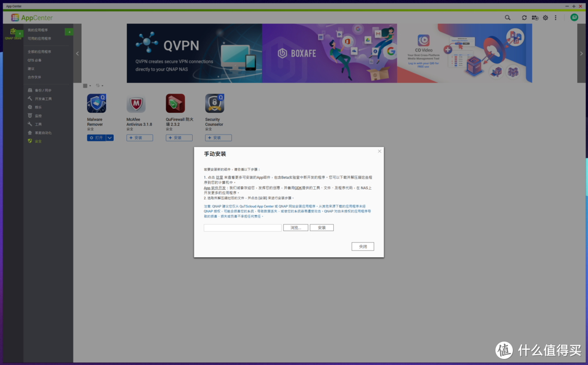Click 关闭 button in the dialog

363,246
